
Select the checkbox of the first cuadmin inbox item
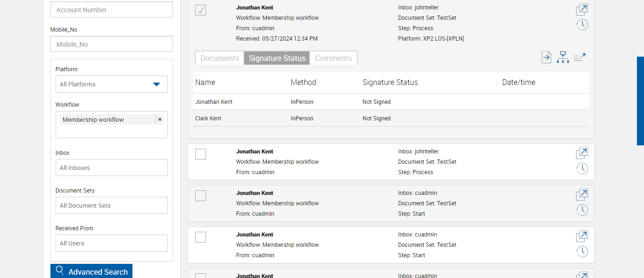(x=200, y=195)
